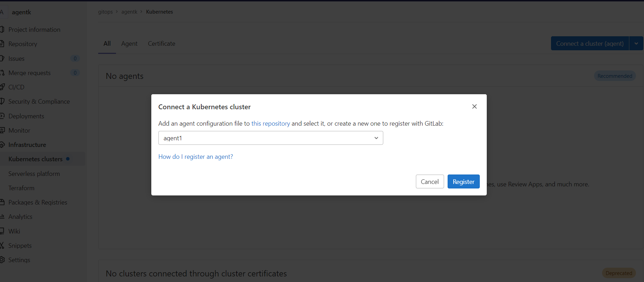Open CI/CD in sidebar
644x282 pixels.
click(x=16, y=87)
